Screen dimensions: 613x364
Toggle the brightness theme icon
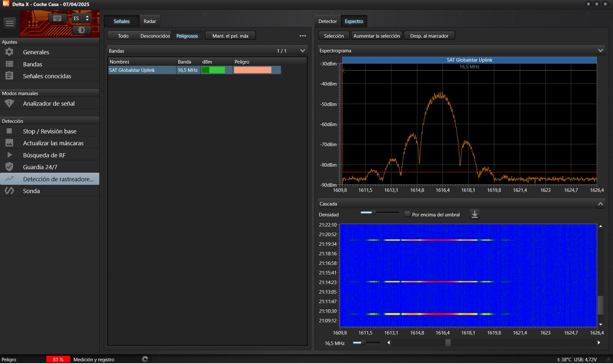point(81,30)
